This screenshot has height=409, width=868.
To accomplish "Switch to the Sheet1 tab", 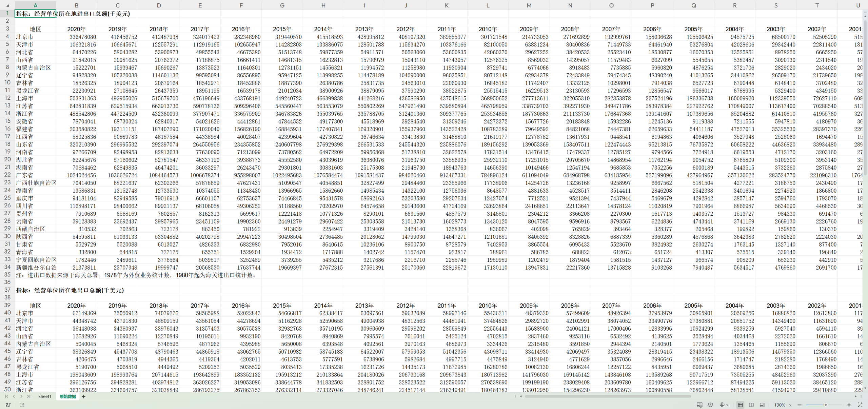I will 45,396.
